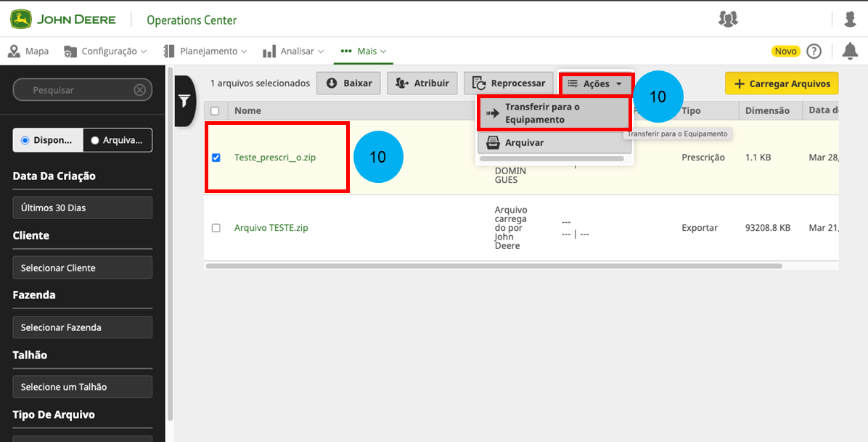
Task: Click the notifications bell icon
Action: pos(849,51)
